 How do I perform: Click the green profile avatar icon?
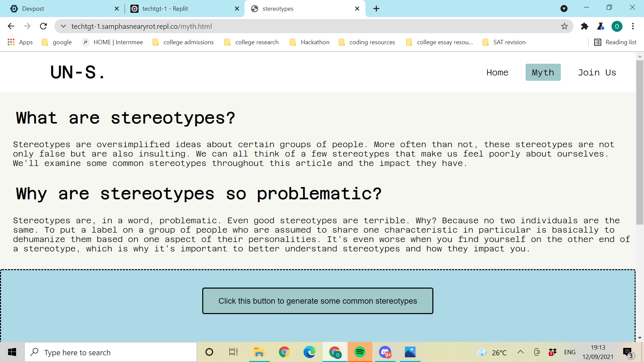[x=616, y=26]
